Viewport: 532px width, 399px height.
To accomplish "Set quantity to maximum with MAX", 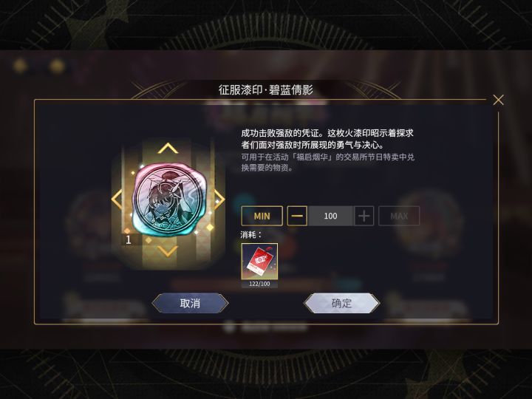I will pyautogui.click(x=399, y=216).
